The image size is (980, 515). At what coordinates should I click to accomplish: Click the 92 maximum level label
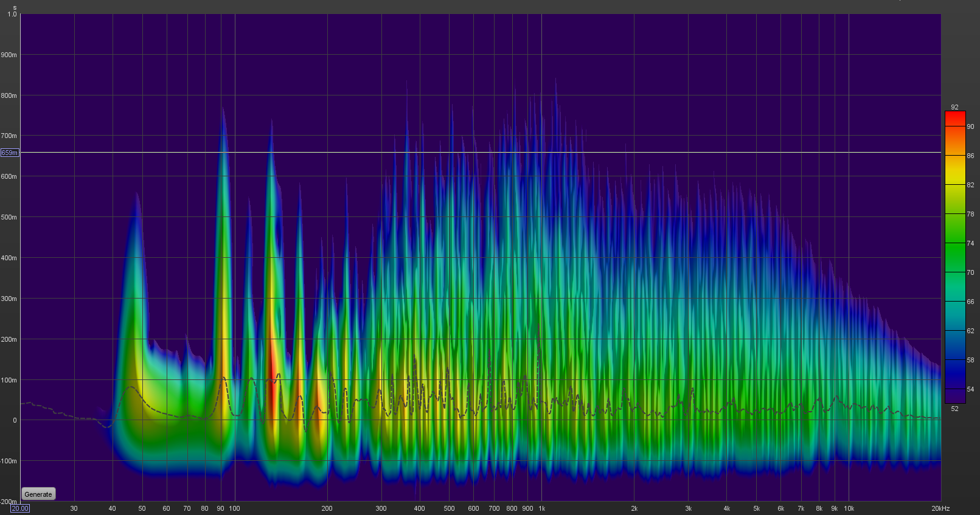click(x=954, y=107)
